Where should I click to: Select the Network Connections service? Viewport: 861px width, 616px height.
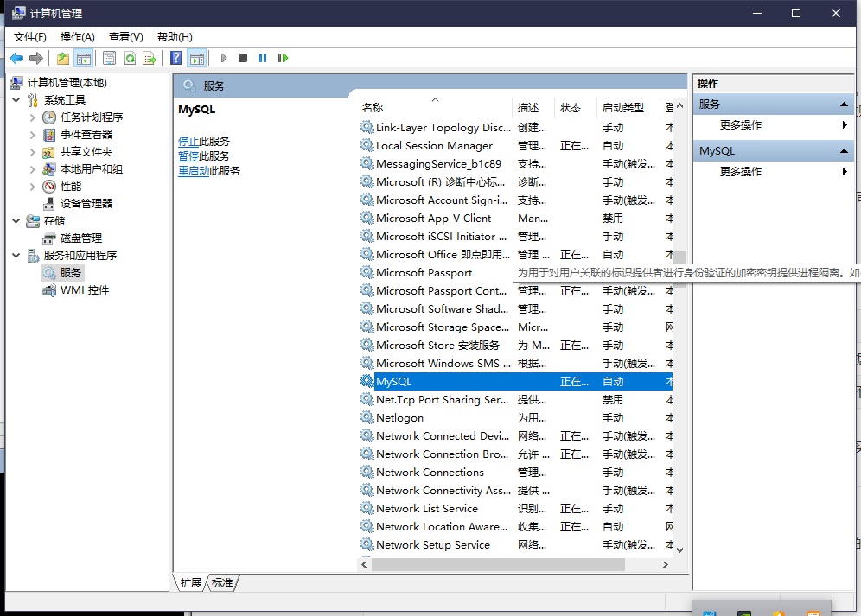pyautogui.click(x=516, y=473)
